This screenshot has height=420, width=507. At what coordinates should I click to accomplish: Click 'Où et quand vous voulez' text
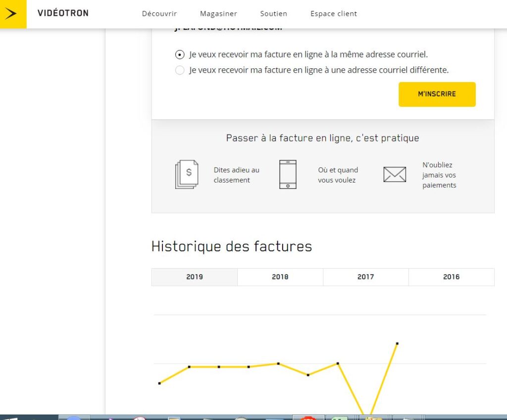coord(338,175)
